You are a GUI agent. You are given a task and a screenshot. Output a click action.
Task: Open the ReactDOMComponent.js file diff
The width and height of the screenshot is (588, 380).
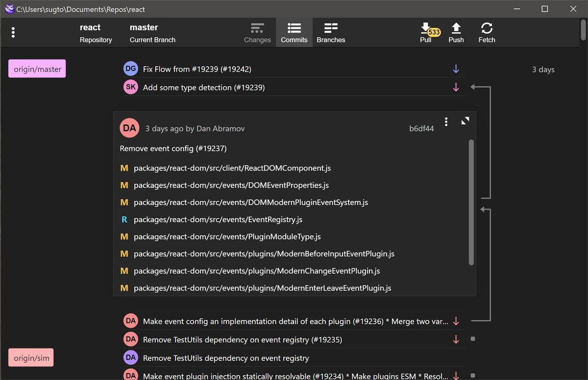click(232, 168)
